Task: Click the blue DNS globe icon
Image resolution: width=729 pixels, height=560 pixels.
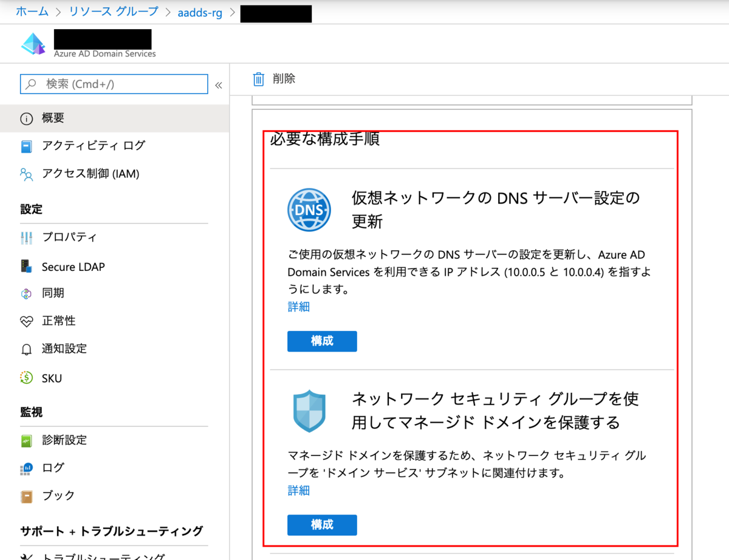Action: point(309,210)
